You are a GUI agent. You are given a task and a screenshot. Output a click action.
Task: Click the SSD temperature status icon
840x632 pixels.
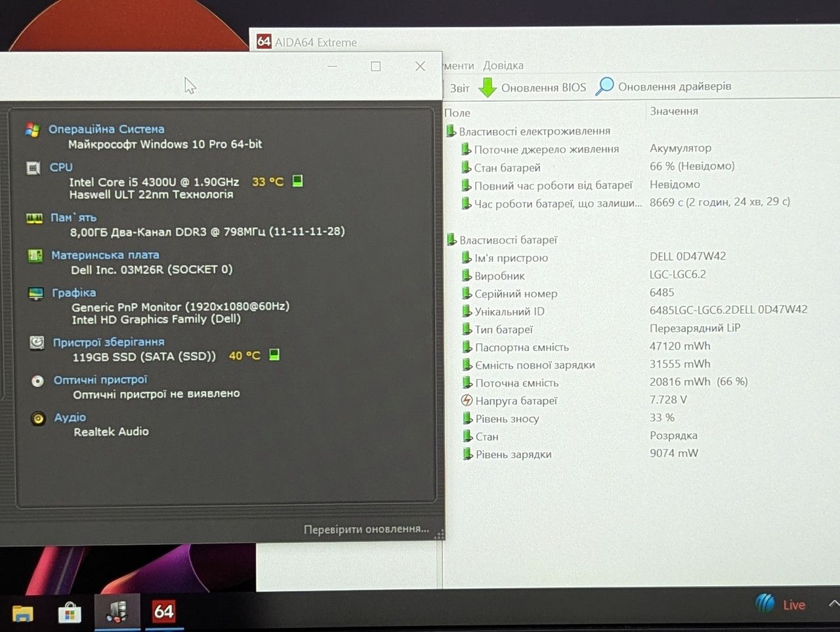click(274, 354)
